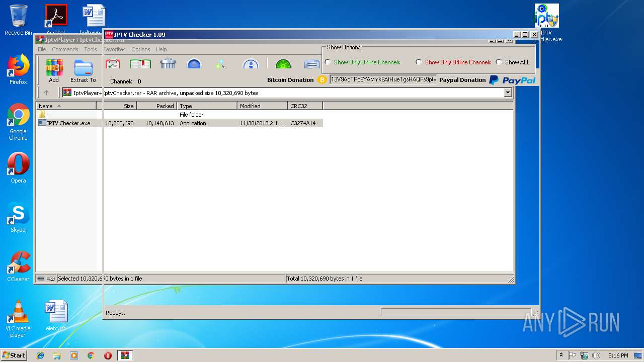Open the Tools menu
This screenshot has width=644, height=362.
pyautogui.click(x=91, y=49)
